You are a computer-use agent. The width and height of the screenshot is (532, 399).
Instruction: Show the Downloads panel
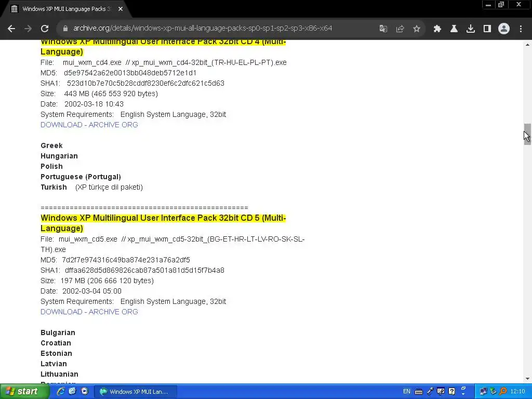point(471,29)
